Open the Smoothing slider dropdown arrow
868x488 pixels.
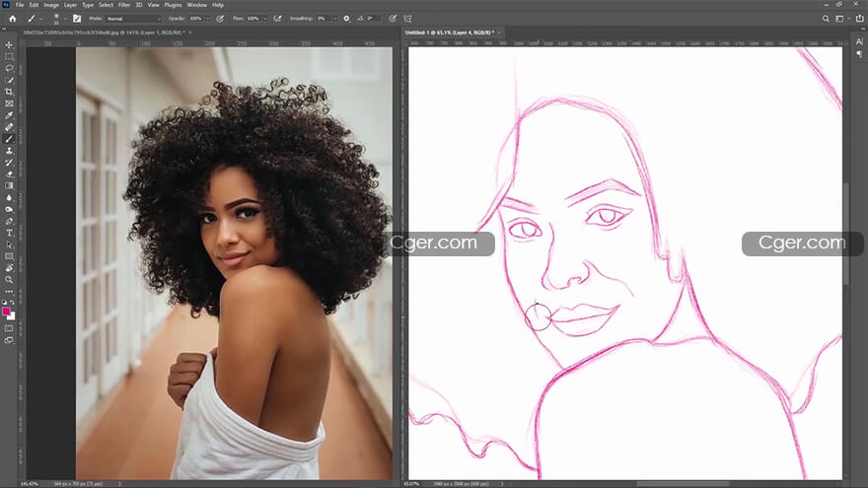click(335, 19)
